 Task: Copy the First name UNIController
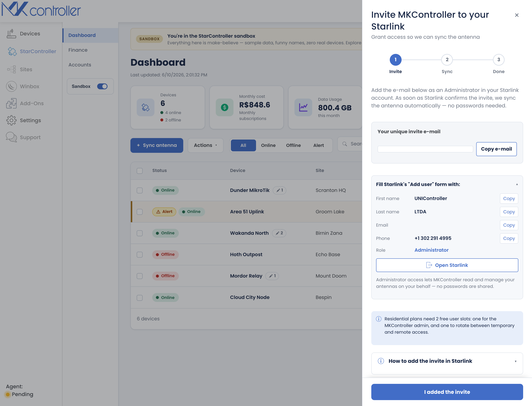509,198
